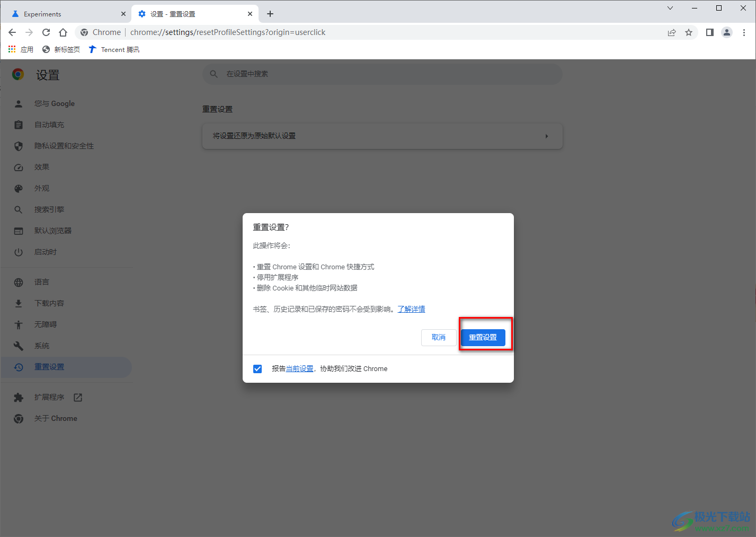Click the blue 重置设置 confirm button
This screenshot has height=537, width=756.
(x=483, y=337)
